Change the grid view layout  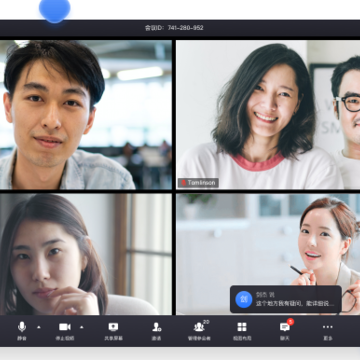tap(242, 331)
